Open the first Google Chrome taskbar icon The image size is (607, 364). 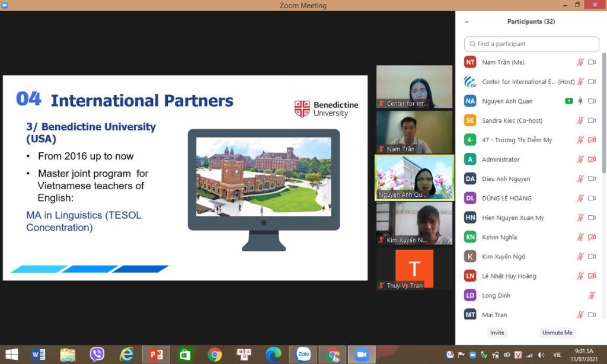215,355
